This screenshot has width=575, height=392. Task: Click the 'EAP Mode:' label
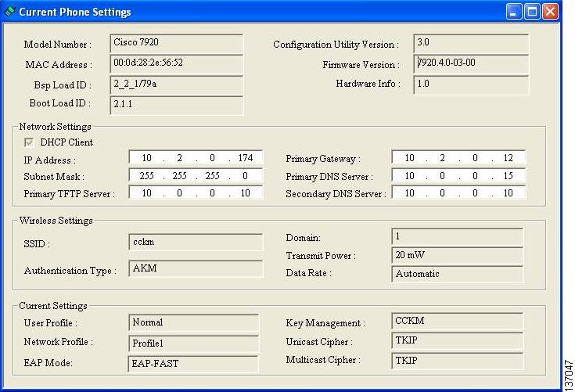click(x=48, y=363)
